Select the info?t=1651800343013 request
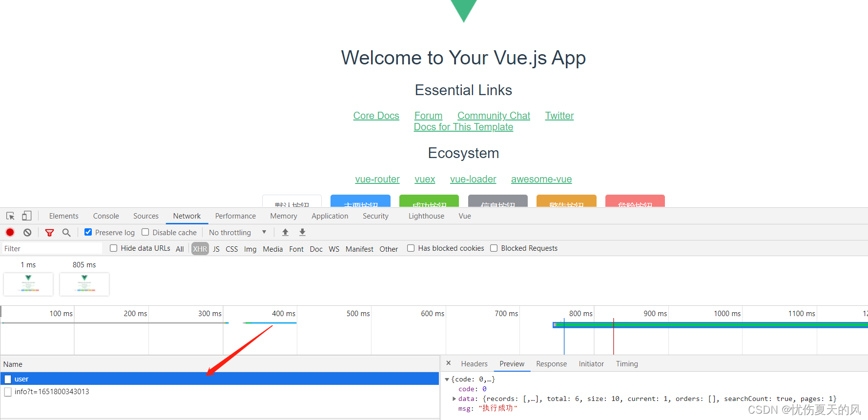868x420 pixels. 220,392
